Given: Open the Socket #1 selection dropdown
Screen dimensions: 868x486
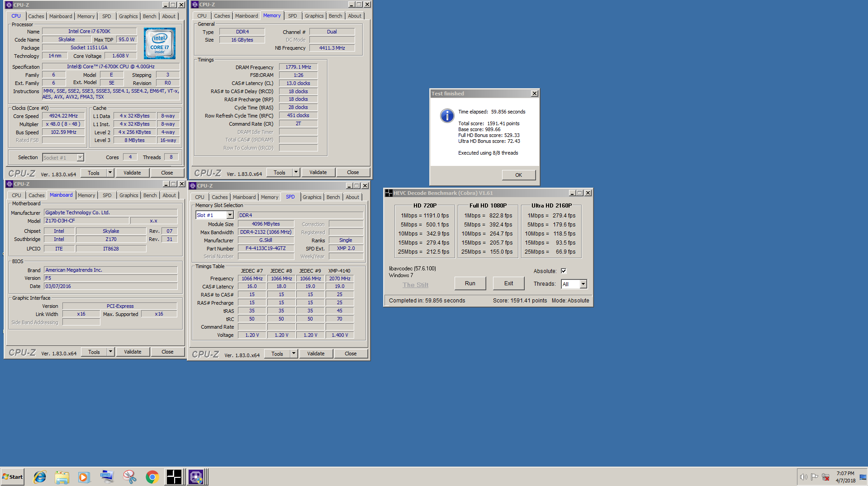Looking at the screenshot, I should click(80, 158).
